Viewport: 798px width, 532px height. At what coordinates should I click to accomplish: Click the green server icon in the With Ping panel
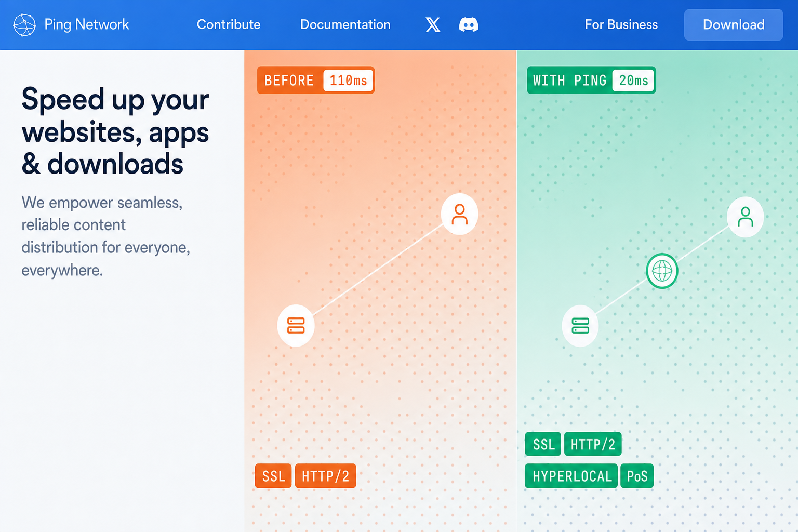tap(580, 326)
